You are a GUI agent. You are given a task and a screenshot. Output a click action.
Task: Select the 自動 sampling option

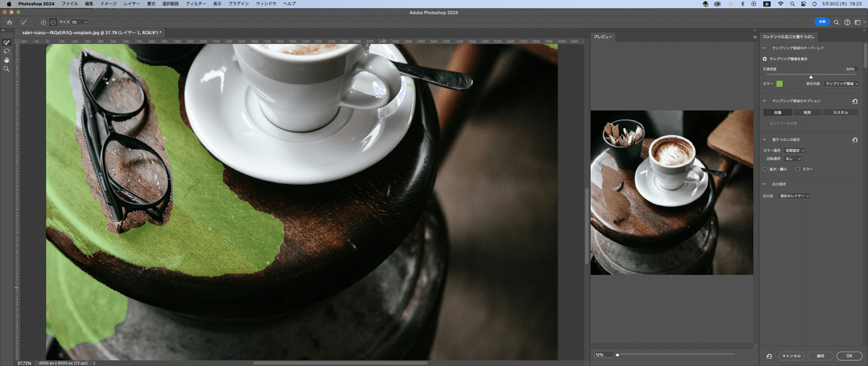[778, 112]
